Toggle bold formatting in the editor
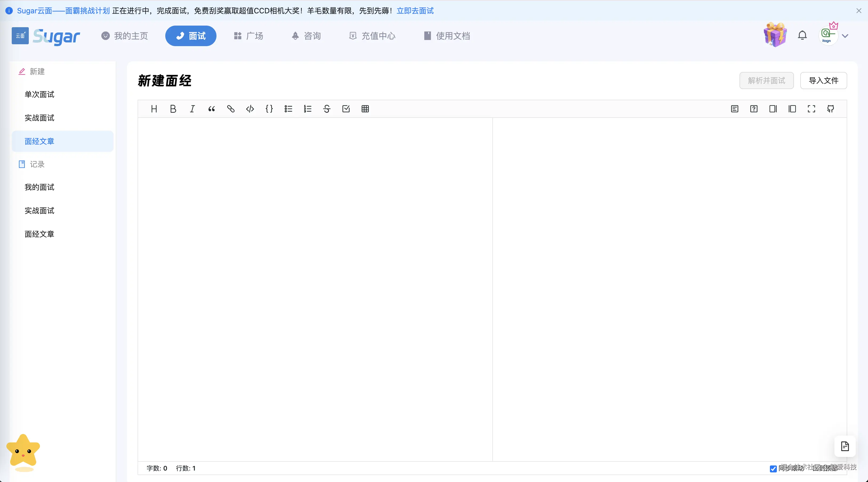The height and width of the screenshot is (482, 868). [x=173, y=109]
